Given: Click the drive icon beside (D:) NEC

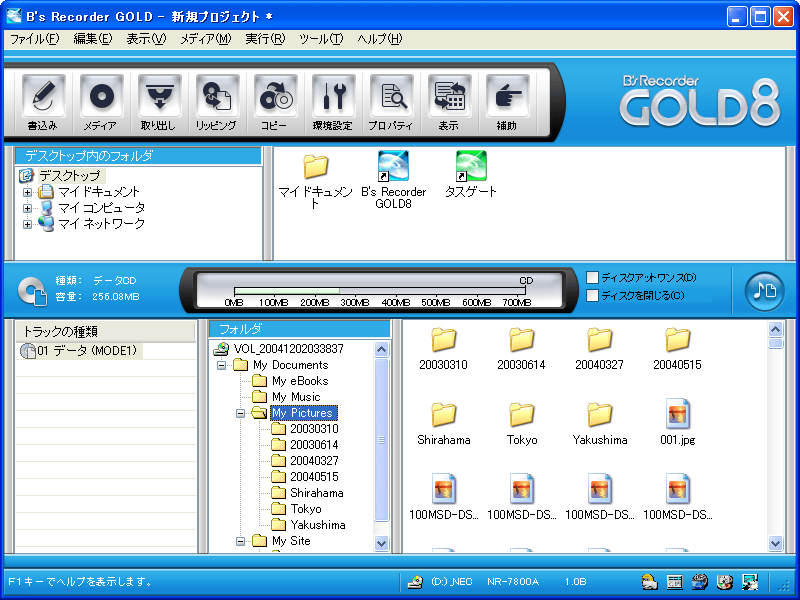Looking at the screenshot, I should pyautogui.click(x=415, y=582).
